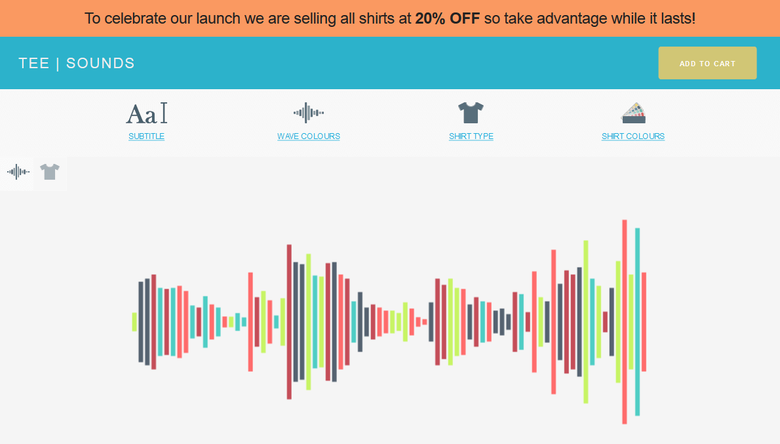Screen dimensions: 780x444
Task: Open the SUBTITLE link
Action: pyautogui.click(x=146, y=136)
